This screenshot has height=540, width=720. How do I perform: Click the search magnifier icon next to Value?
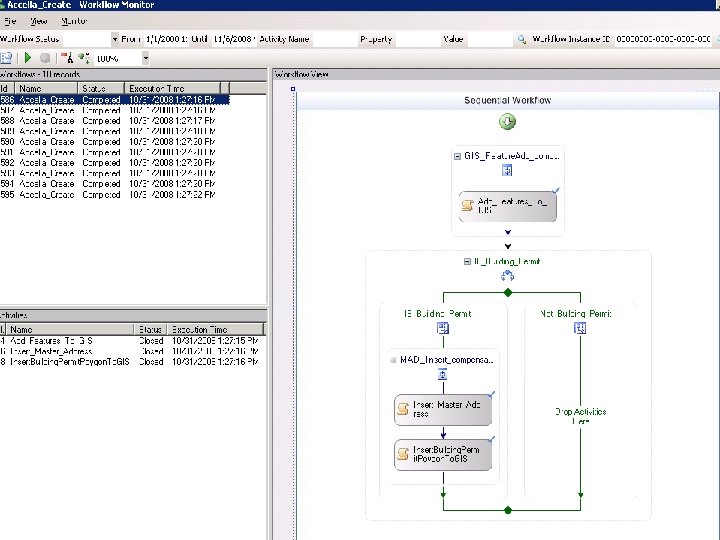tap(521, 39)
